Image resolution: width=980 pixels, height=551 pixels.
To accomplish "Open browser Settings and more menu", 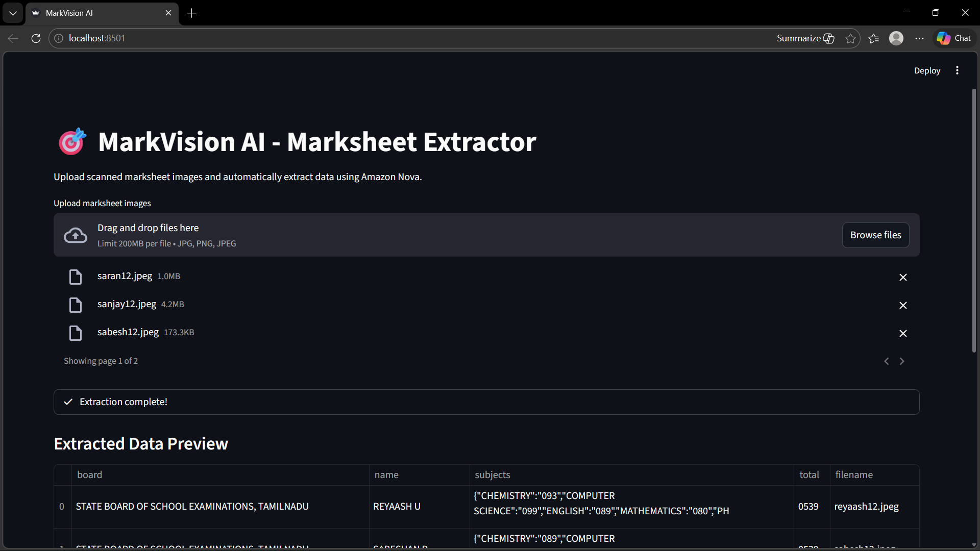I will pyautogui.click(x=919, y=38).
